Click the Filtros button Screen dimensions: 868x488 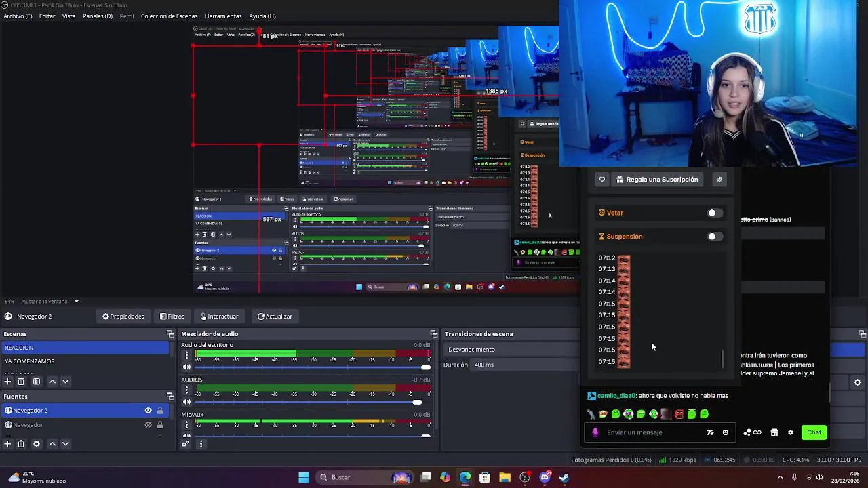click(172, 317)
